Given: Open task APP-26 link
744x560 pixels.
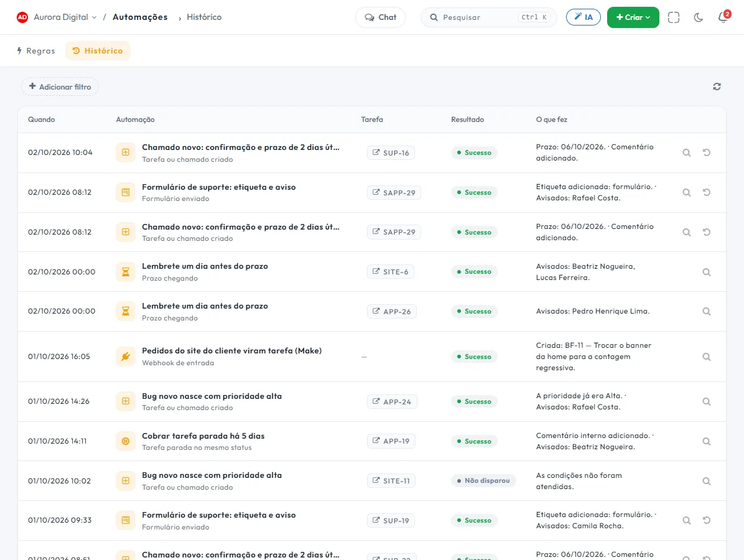Looking at the screenshot, I should pyautogui.click(x=392, y=311).
